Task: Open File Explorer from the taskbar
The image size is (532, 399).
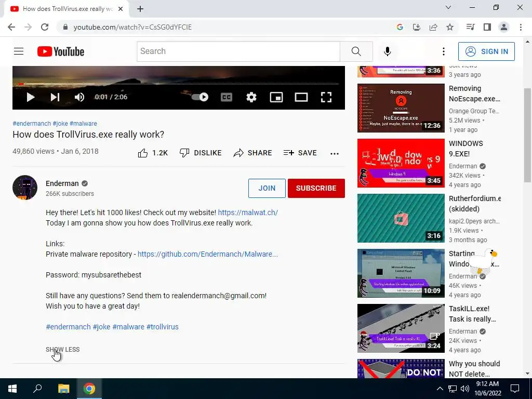Action: [x=63, y=389]
